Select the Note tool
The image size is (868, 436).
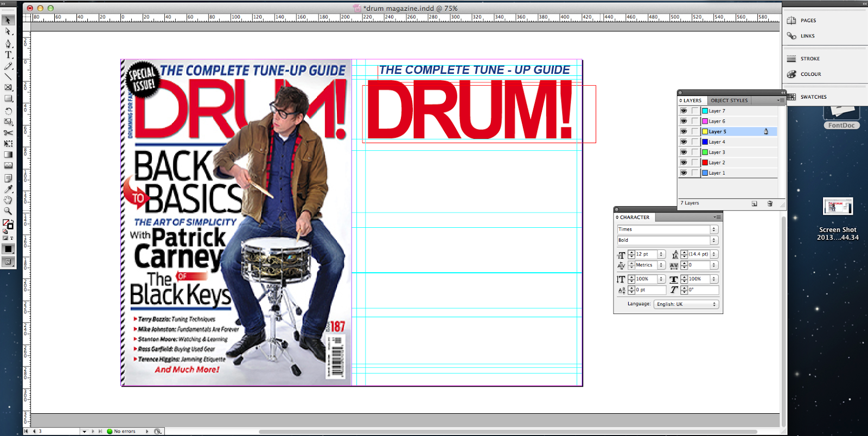[x=8, y=178]
